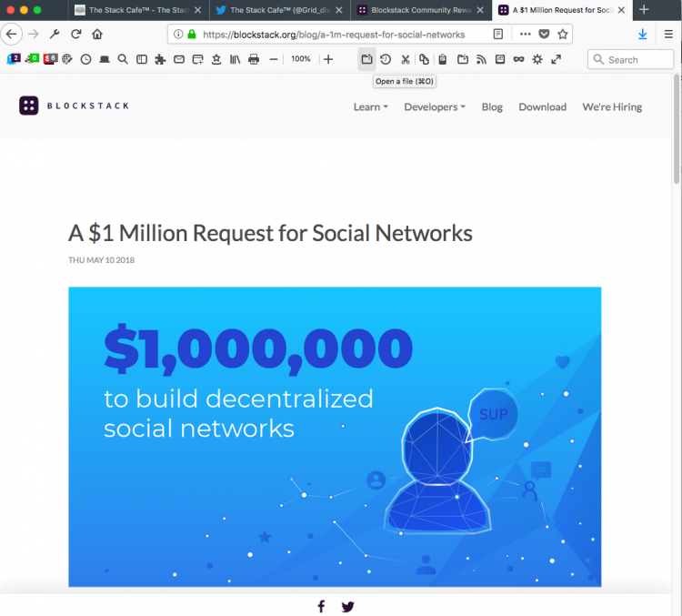Image resolution: width=682 pixels, height=616 pixels.
Task: Go back to the previous page
Action: (11, 34)
